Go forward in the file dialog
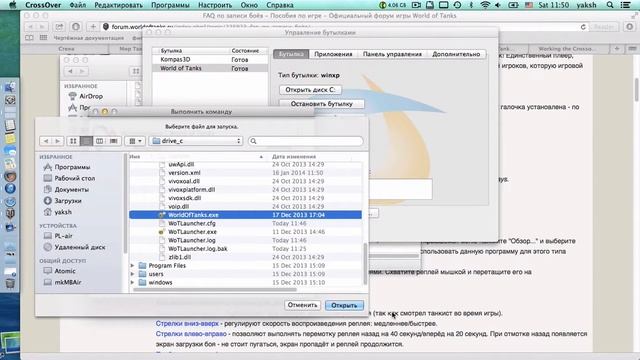The image size is (640, 360). [x=57, y=141]
